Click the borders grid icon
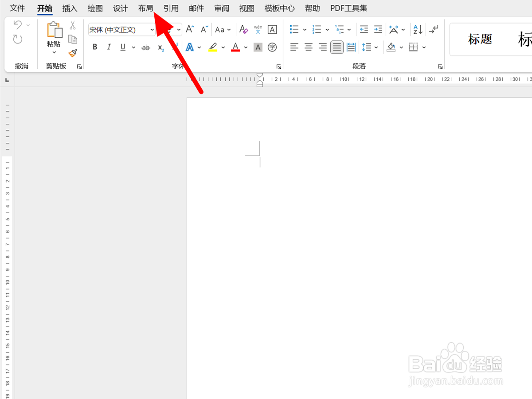 [414, 47]
